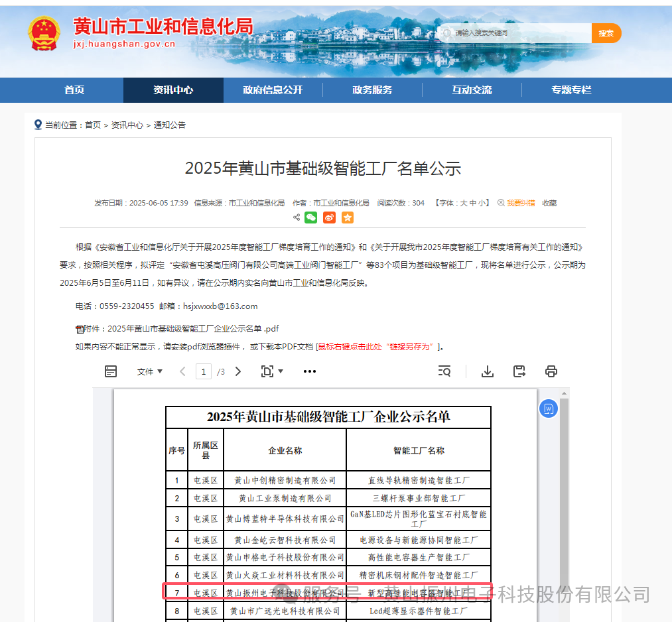Go to 通知公告 in the breadcrumb
672x622 pixels.
point(170,125)
